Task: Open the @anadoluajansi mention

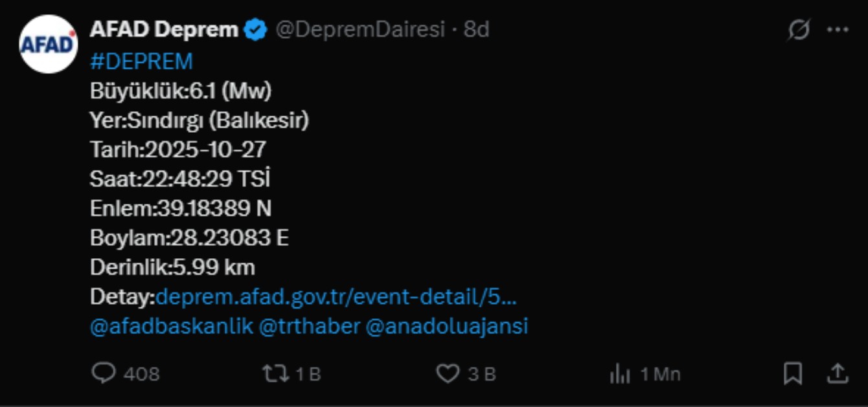Action: [x=447, y=326]
